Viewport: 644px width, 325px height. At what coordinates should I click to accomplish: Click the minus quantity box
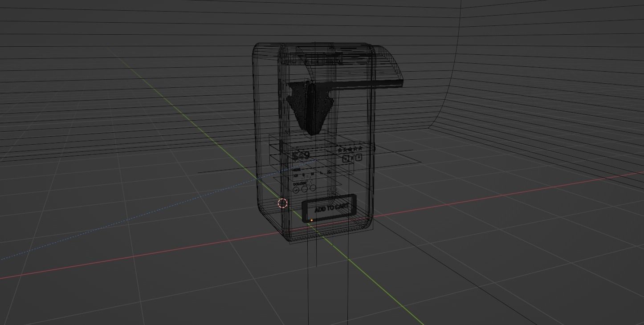[x=345, y=158]
